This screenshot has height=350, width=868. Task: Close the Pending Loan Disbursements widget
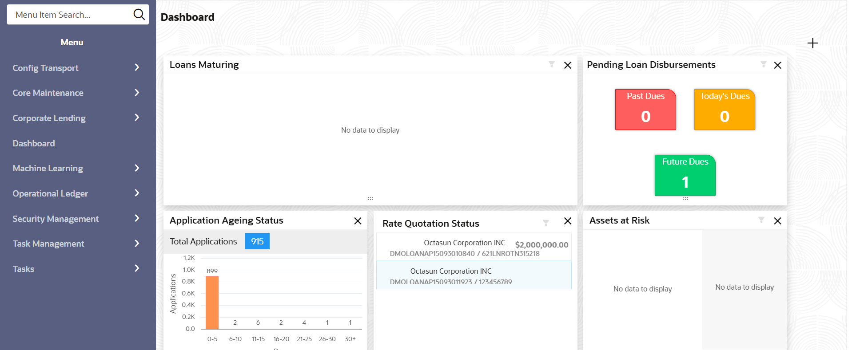pos(777,65)
